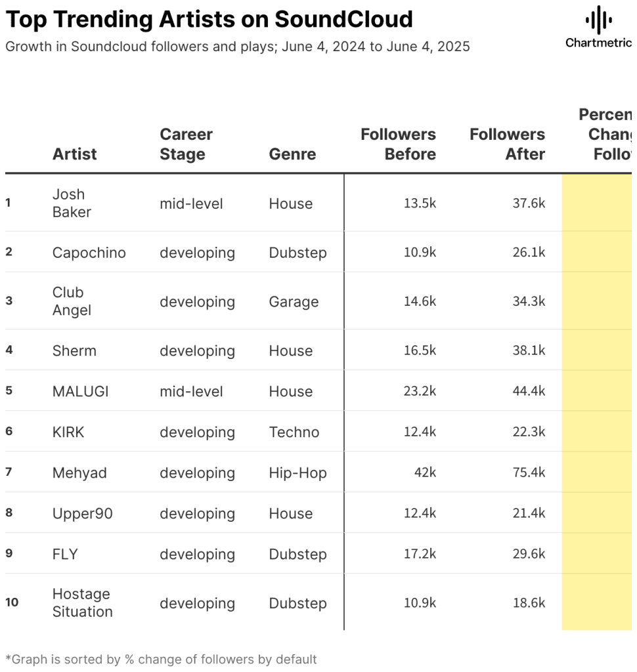Click the Top Trending Artists on SoundCloud title

[x=209, y=19]
